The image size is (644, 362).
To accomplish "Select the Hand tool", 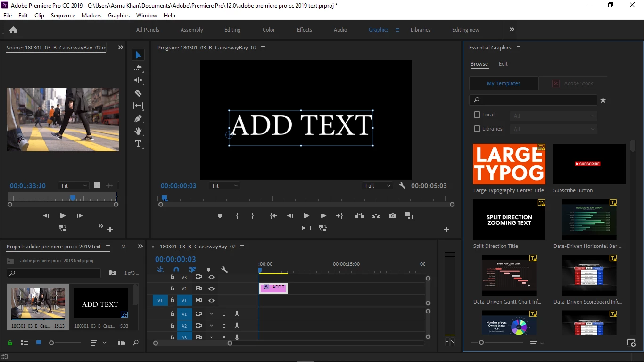I will coord(138,131).
